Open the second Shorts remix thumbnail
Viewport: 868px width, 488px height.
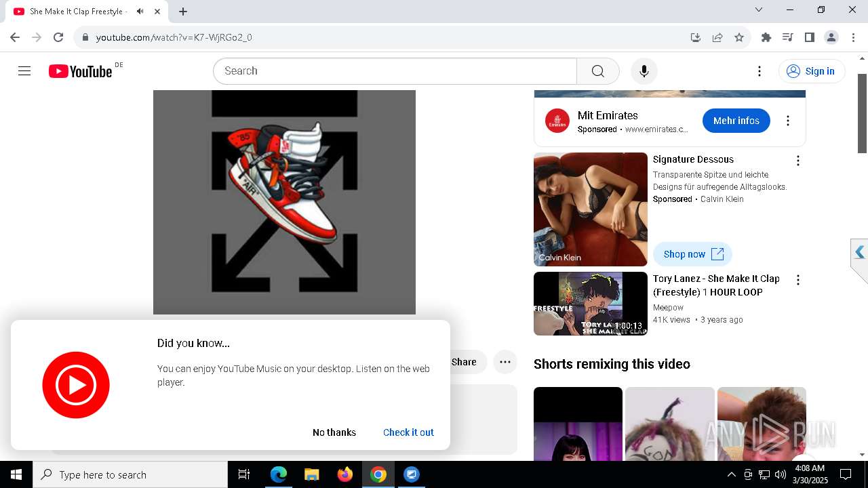(x=670, y=424)
